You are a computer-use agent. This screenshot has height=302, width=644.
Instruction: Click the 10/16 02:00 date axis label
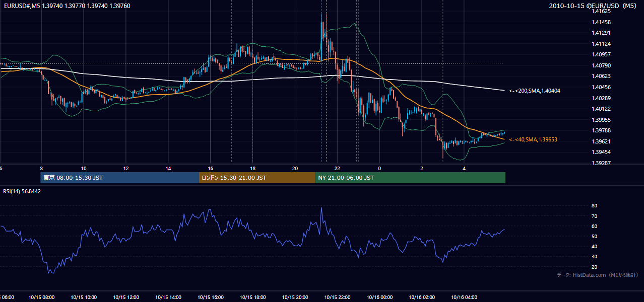(422, 297)
